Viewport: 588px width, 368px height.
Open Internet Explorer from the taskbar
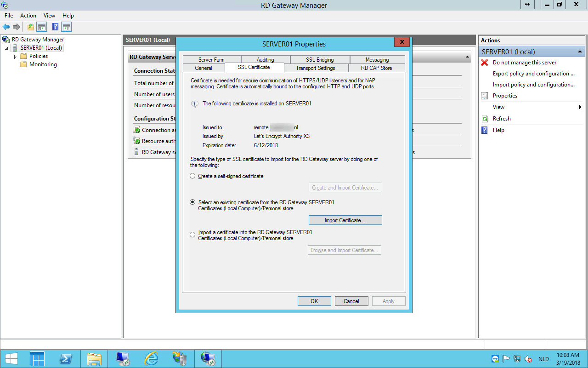[151, 359]
